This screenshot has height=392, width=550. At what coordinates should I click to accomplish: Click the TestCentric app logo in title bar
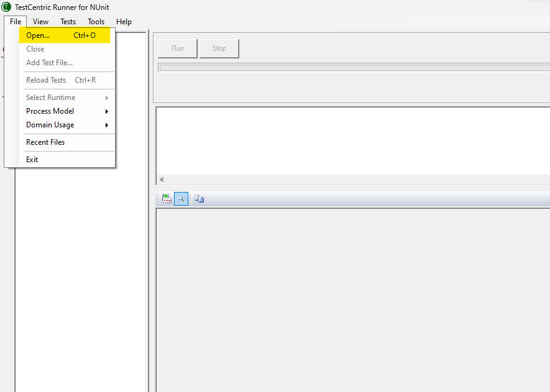[x=6, y=7]
